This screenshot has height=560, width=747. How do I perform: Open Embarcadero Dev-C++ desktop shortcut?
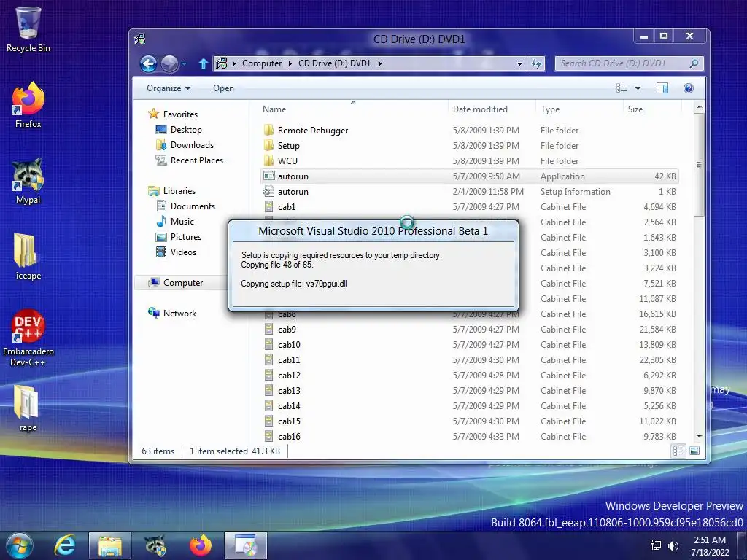[28, 338]
